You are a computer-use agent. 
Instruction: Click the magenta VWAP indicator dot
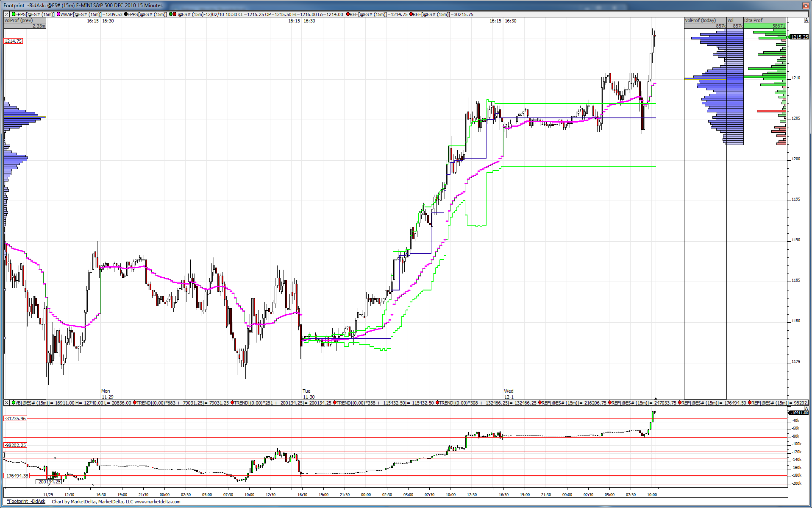(x=58, y=14)
